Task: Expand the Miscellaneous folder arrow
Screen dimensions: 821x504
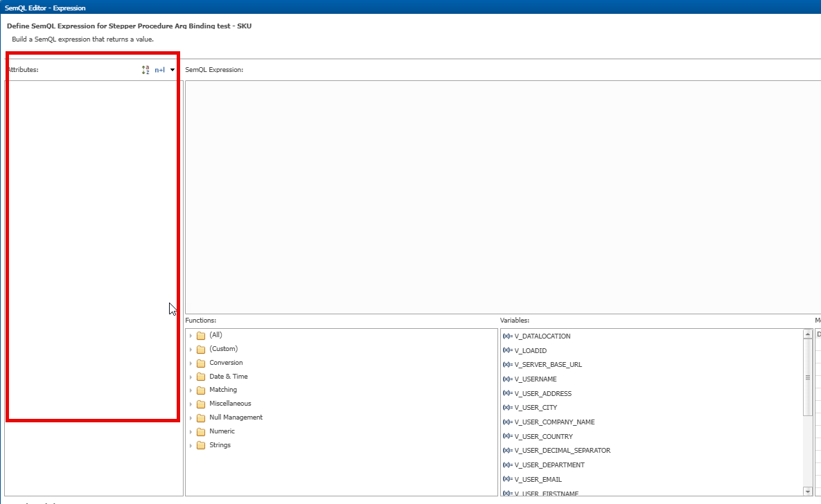Action: tap(191, 404)
